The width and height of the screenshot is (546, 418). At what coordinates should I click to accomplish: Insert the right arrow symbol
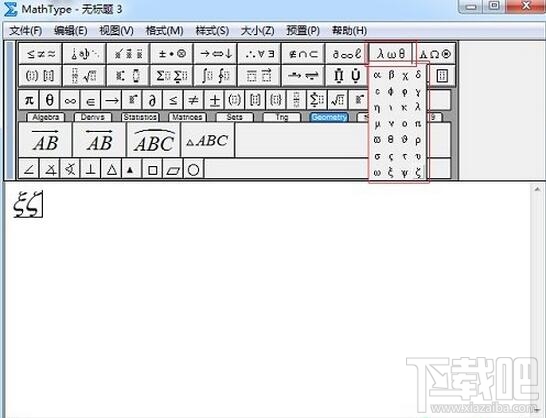point(112,100)
